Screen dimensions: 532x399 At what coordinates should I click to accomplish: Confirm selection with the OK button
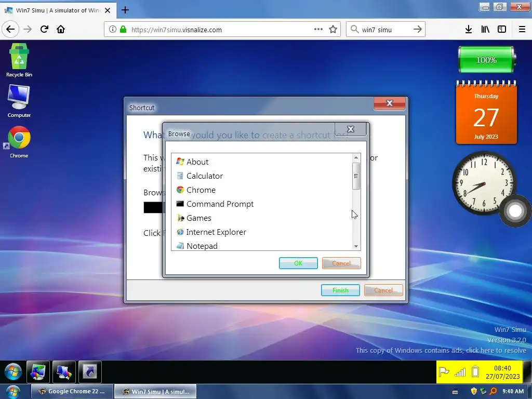pos(298,263)
